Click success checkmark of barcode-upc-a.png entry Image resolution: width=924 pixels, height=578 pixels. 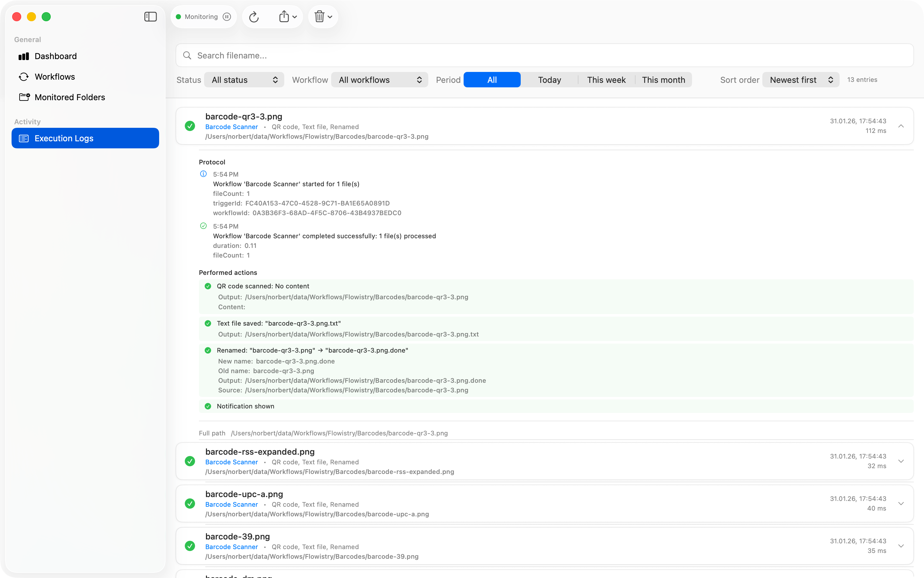[190, 504]
